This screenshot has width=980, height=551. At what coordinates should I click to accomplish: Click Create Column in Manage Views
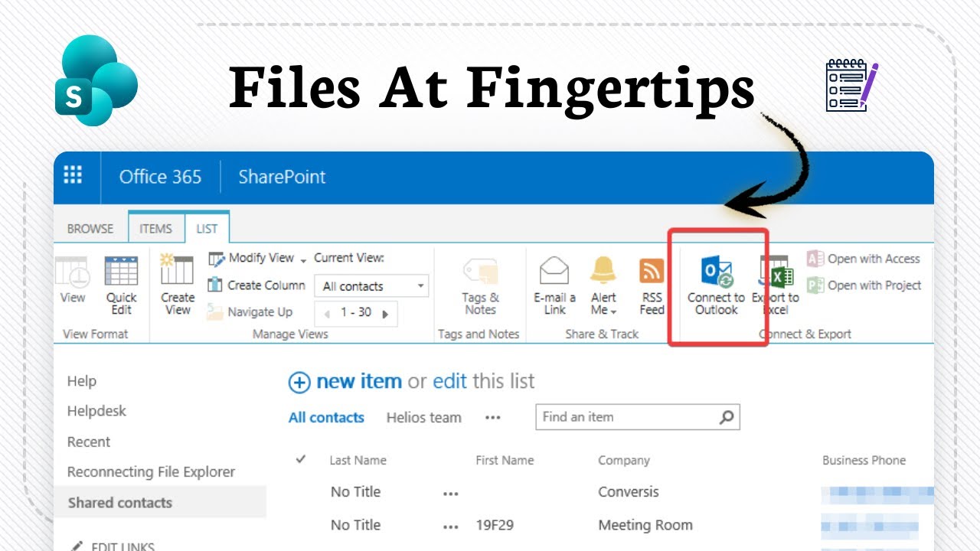(257, 285)
